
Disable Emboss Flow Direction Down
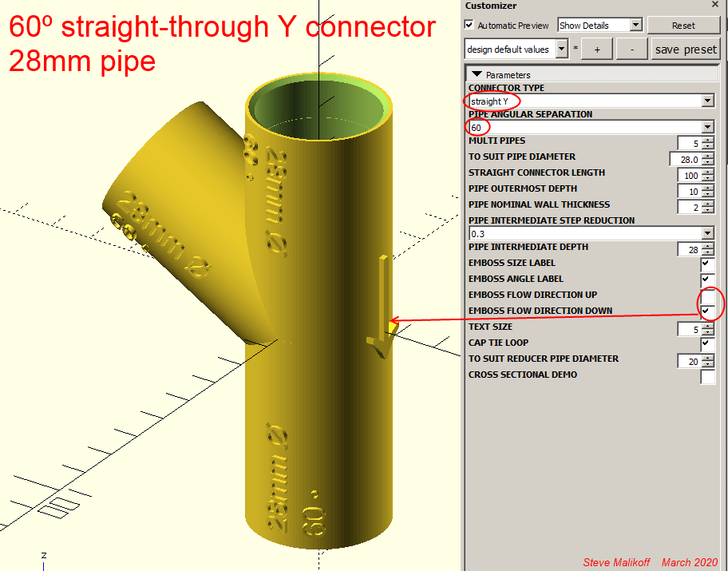click(706, 311)
